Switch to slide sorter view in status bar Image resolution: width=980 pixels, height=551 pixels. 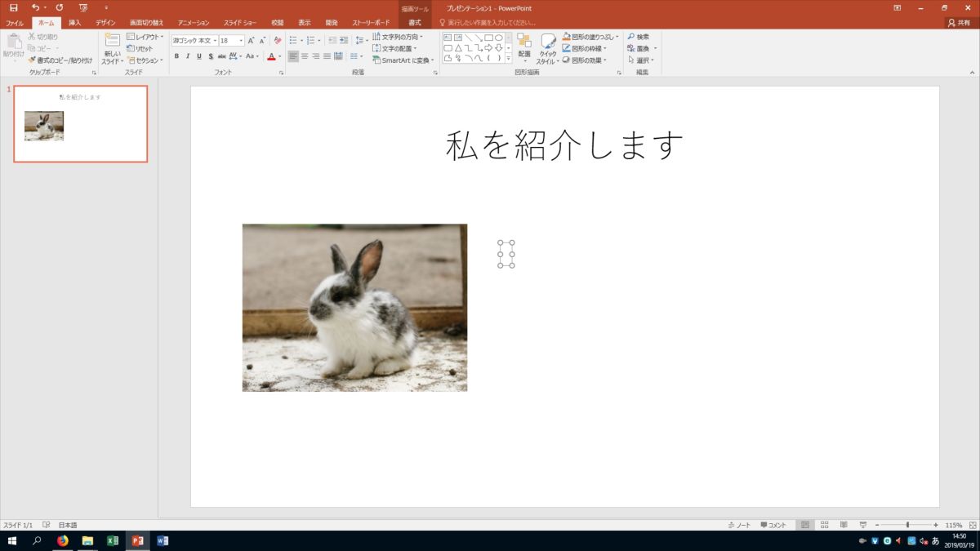point(824,525)
